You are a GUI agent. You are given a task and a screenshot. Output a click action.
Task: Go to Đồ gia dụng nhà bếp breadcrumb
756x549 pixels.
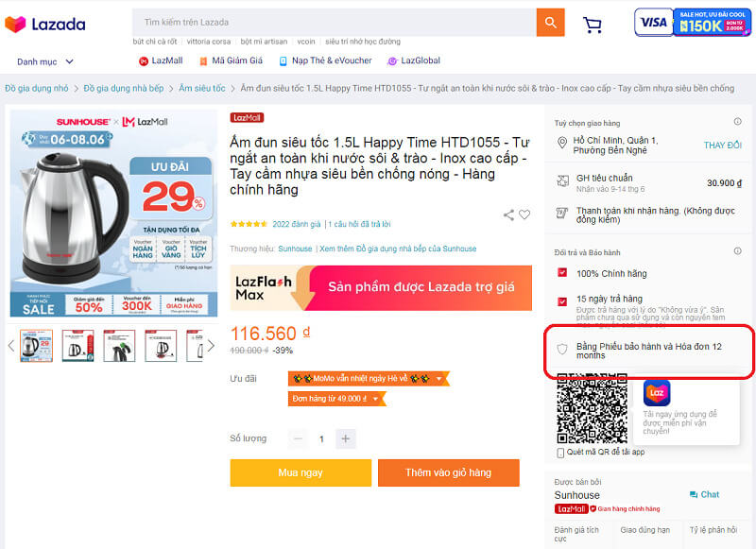pos(124,88)
